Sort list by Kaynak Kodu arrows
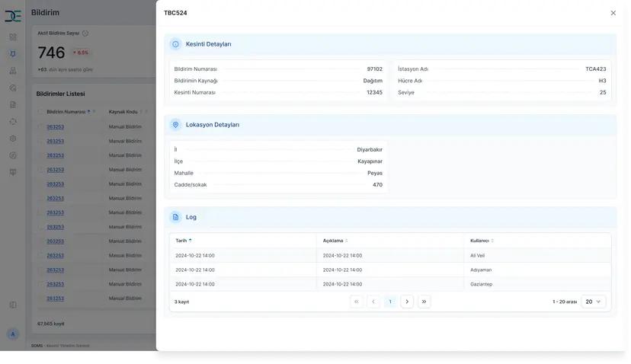Image resolution: width=631 pixels, height=364 pixels. click(141, 112)
